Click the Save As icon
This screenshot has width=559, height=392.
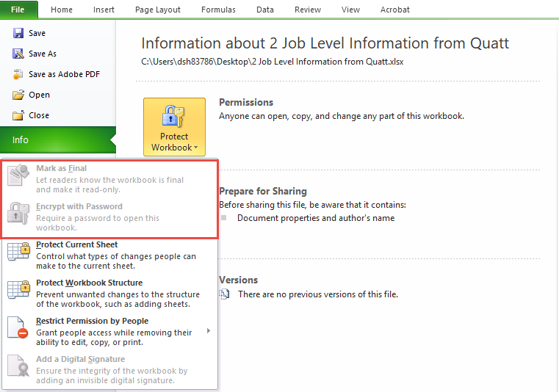[x=18, y=54]
